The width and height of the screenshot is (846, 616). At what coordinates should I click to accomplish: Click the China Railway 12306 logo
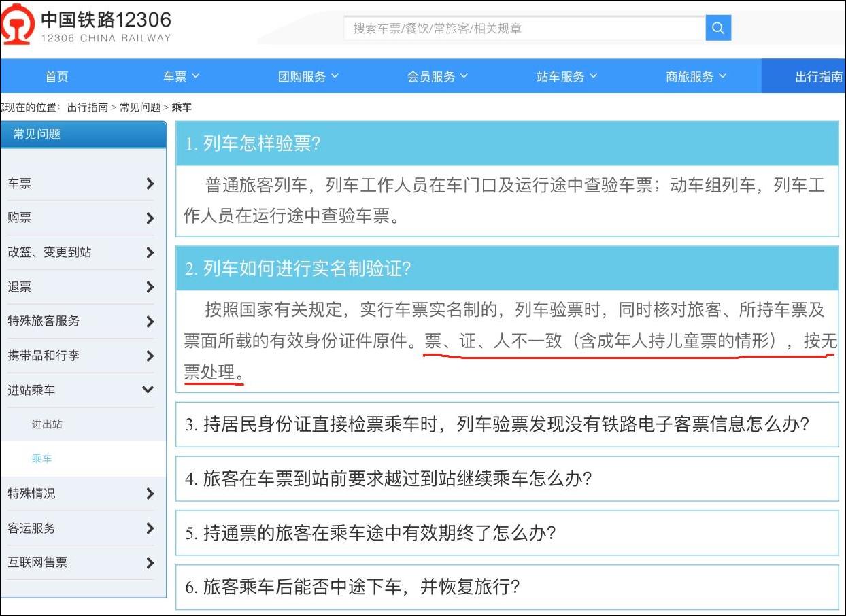tap(86, 25)
